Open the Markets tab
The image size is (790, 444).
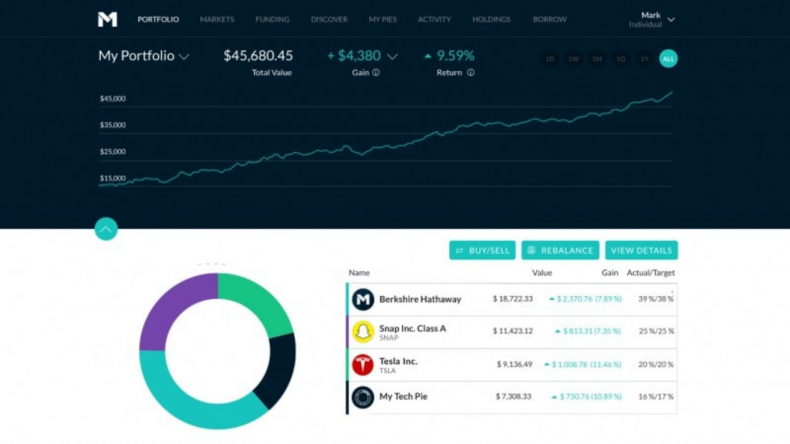pyautogui.click(x=217, y=19)
